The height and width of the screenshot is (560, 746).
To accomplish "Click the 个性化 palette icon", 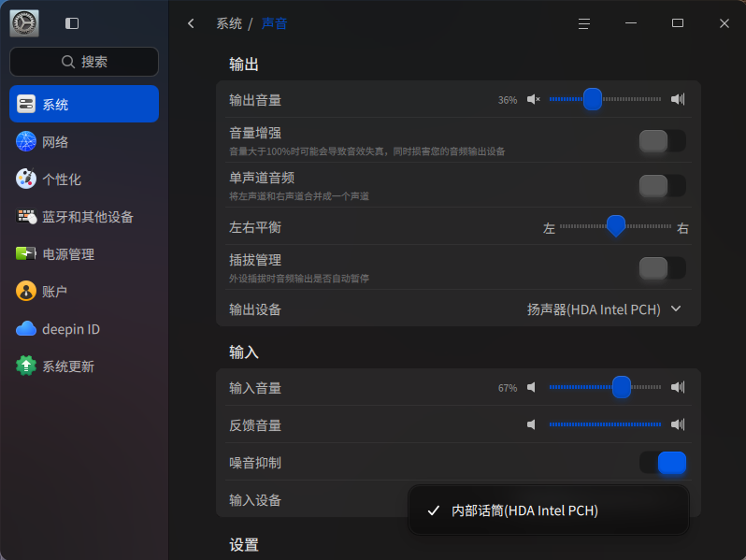I will (26, 179).
